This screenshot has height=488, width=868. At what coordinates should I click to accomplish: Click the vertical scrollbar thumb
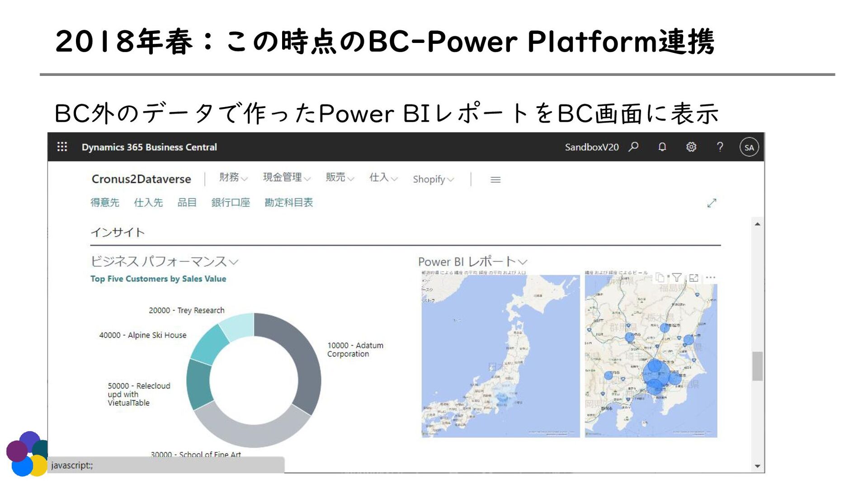tap(757, 366)
